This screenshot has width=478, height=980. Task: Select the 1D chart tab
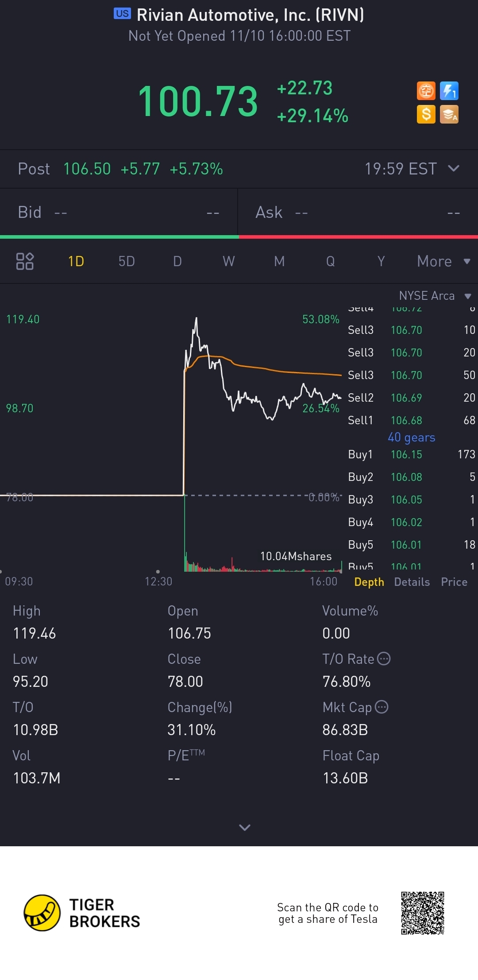(x=76, y=261)
